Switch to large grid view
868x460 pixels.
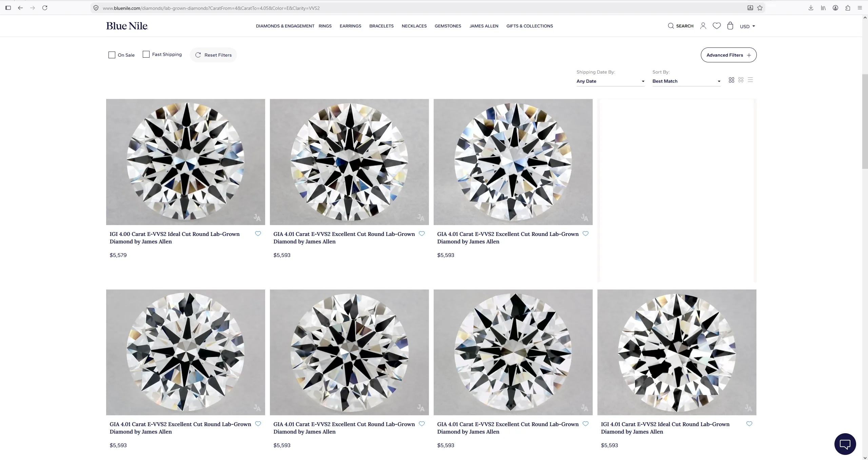731,80
